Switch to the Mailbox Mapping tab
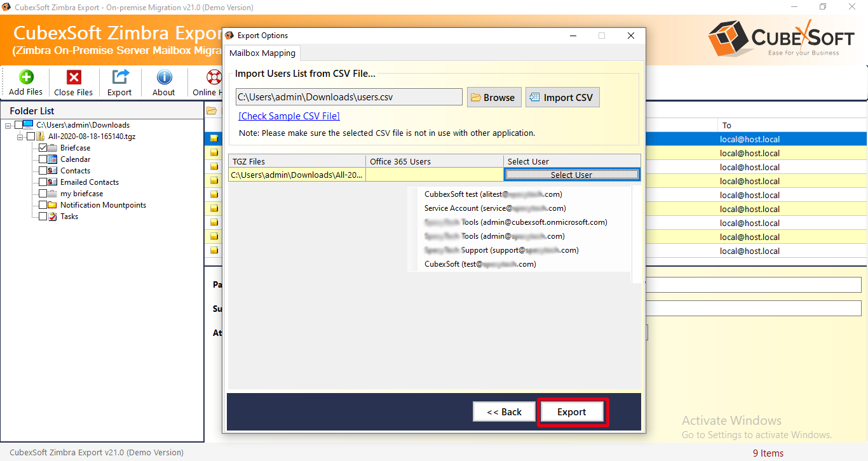 pyautogui.click(x=262, y=53)
